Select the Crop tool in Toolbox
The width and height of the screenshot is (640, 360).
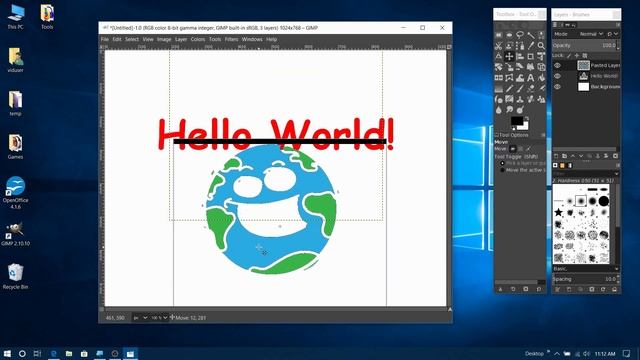coord(531,56)
